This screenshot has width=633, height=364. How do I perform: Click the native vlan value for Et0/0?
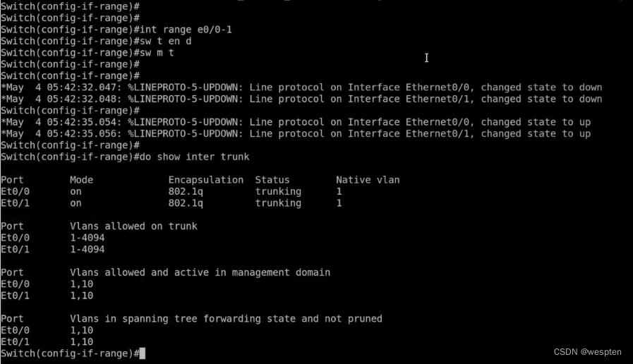339,191
